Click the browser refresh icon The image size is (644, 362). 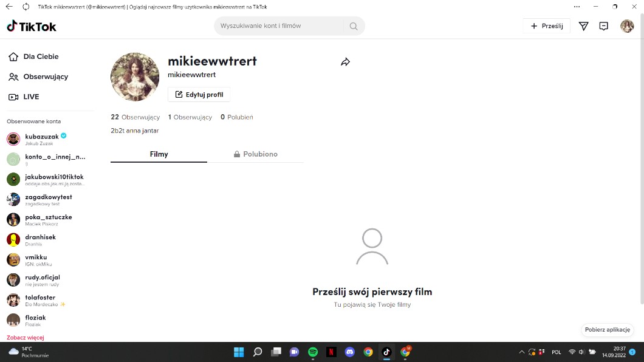26,7
